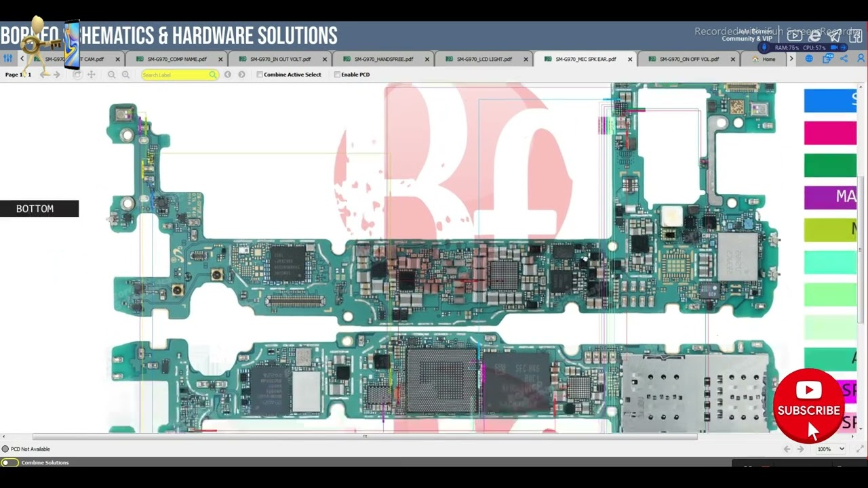Open the Facebook icon in header
Viewport: 868px width, 488px height.
pos(856,36)
